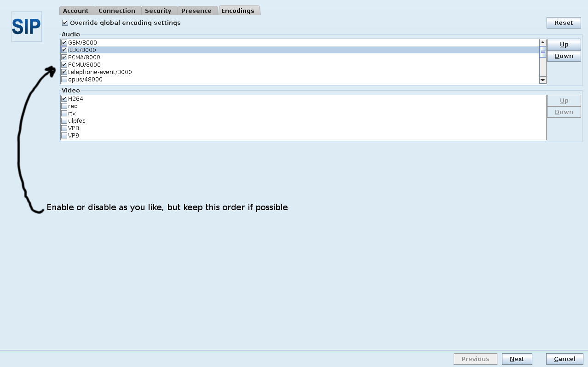This screenshot has width=588, height=367.
Task: Check the VP9 video codec box
Action: 64,136
